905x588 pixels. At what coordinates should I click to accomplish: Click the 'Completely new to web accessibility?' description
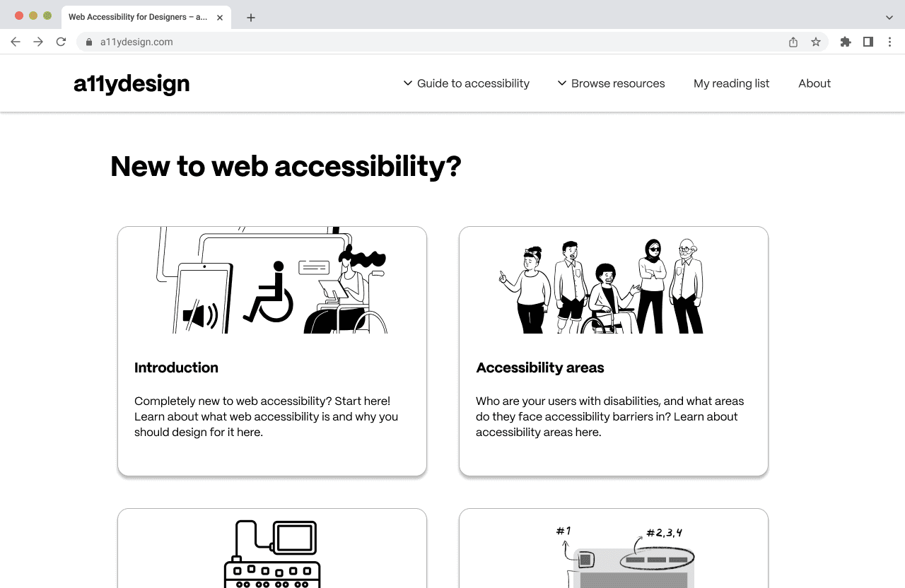point(266,417)
